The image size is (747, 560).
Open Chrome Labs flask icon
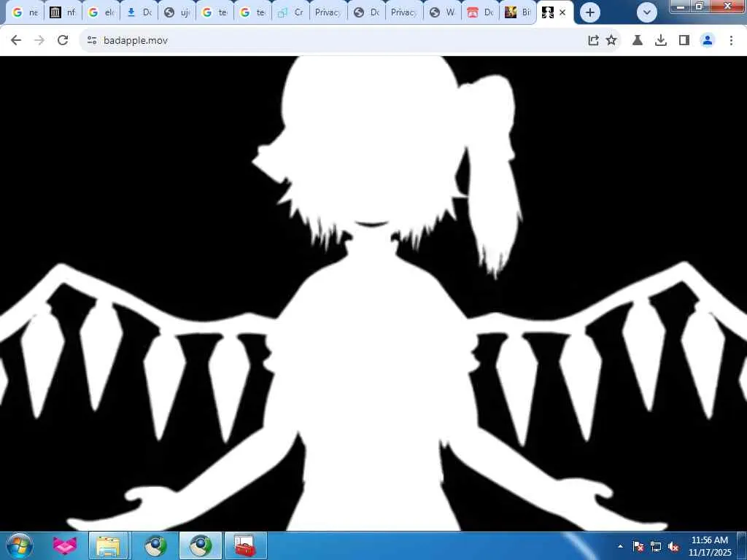tap(638, 41)
